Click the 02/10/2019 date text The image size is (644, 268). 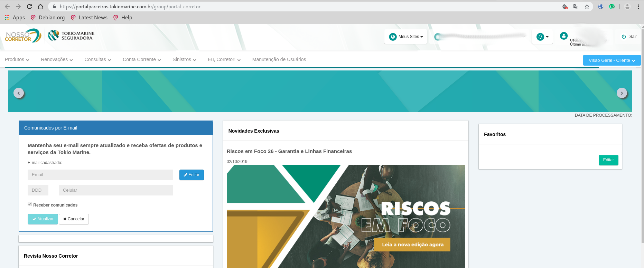(x=237, y=162)
